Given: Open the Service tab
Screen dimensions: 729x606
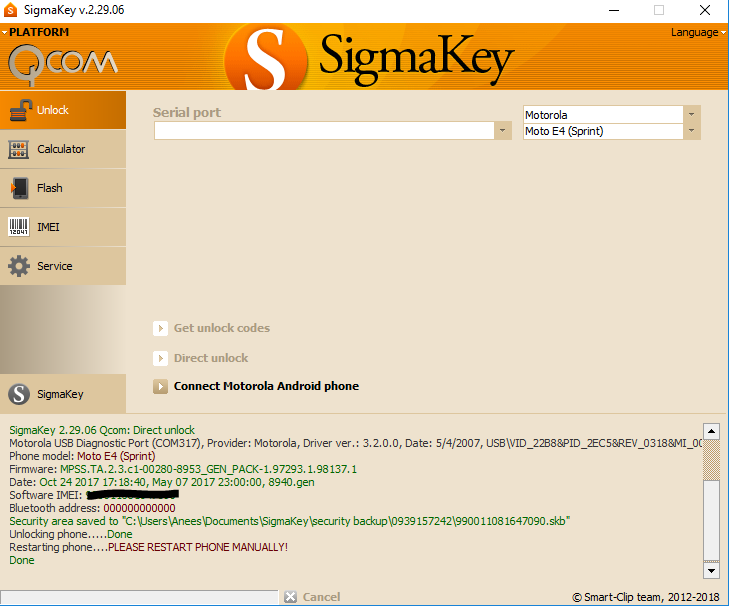Looking at the screenshot, I should (63, 266).
